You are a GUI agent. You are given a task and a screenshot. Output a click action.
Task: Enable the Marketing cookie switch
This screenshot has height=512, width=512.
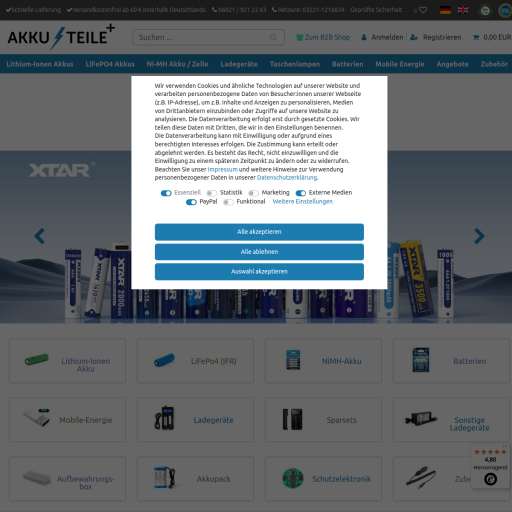253,193
